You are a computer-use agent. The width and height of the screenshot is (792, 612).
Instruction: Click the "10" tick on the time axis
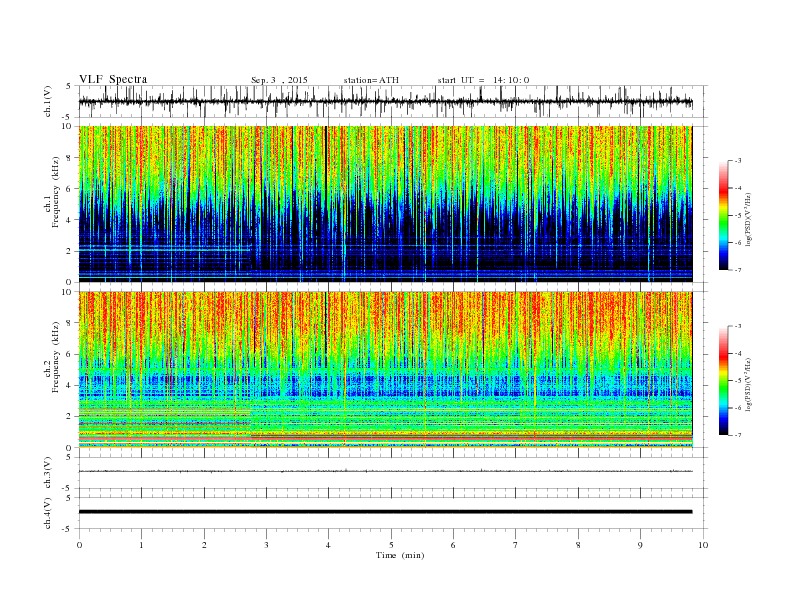703,545
